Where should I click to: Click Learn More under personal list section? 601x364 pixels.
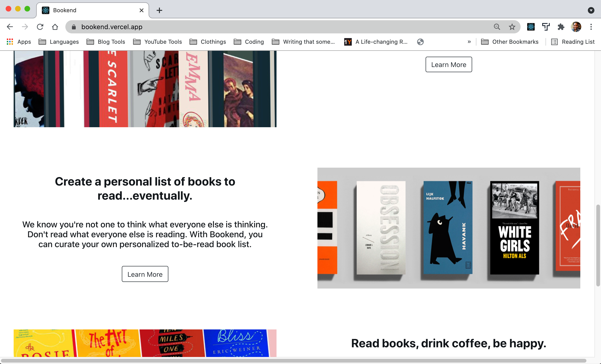145,274
